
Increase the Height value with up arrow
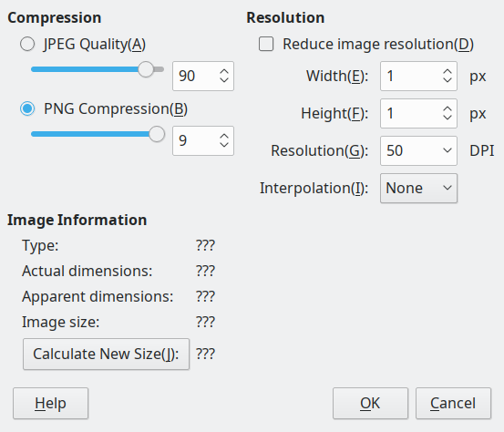pos(447,109)
